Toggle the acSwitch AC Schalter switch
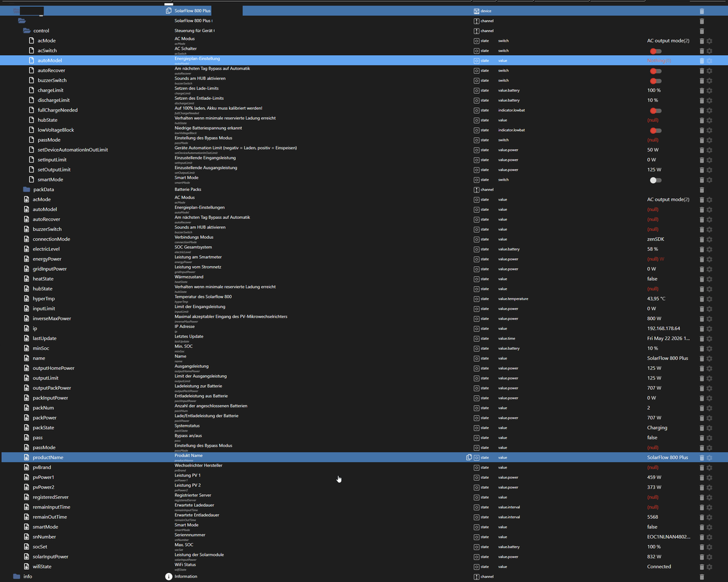This screenshot has height=582, width=728. pyautogui.click(x=655, y=51)
